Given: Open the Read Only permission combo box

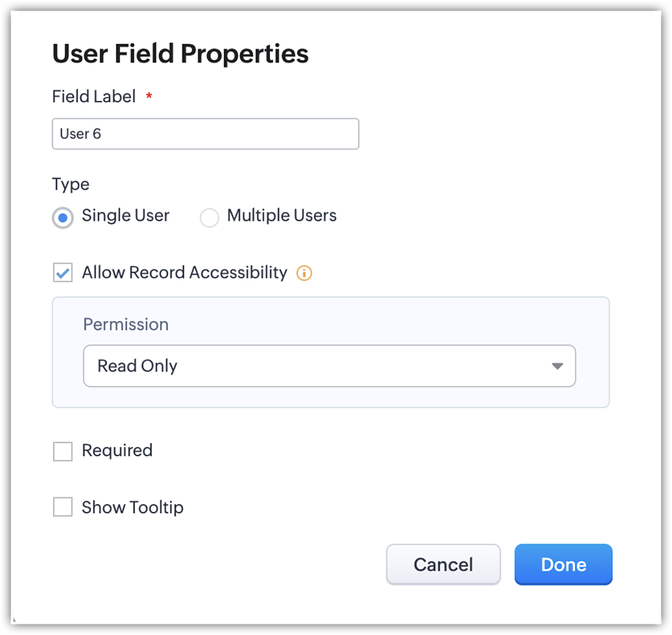Looking at the screenshot, I should [x=329, y=366].
